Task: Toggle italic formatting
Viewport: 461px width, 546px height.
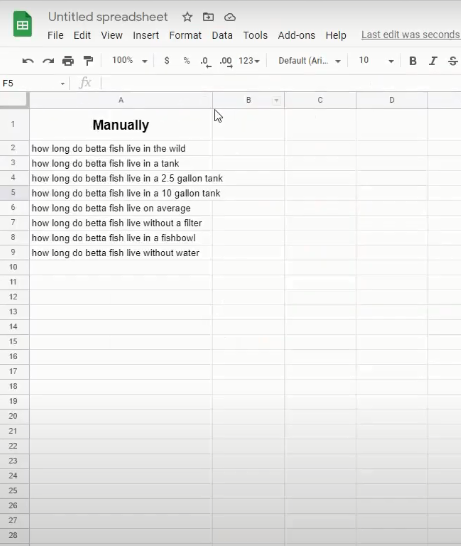Action: tap(433, 61)
